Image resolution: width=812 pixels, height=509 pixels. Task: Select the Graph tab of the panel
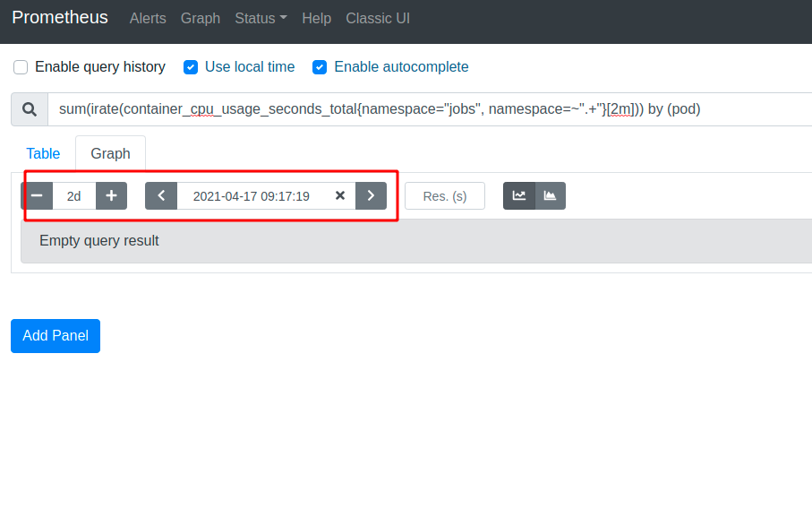point(110,153)
